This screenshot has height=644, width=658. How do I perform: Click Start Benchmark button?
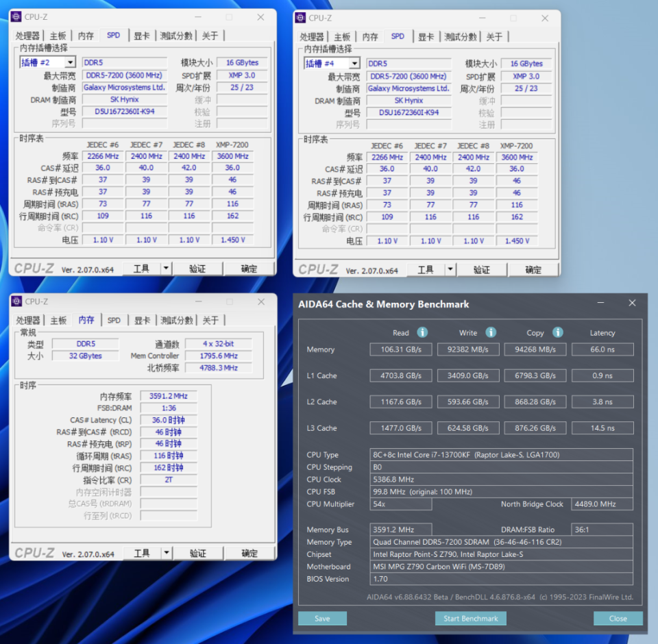coord(470,618)
